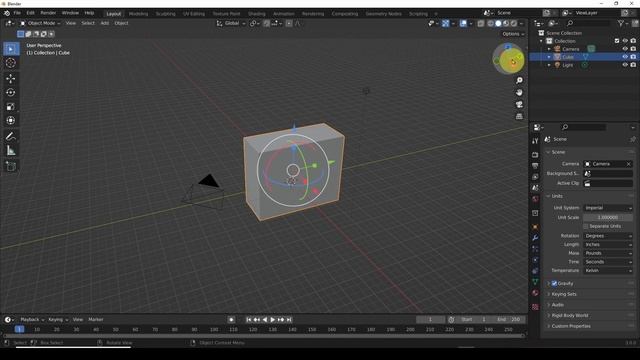Hide the Camera in the outliner
This screenshot has height=360, width=640.
tap(625, 49)
